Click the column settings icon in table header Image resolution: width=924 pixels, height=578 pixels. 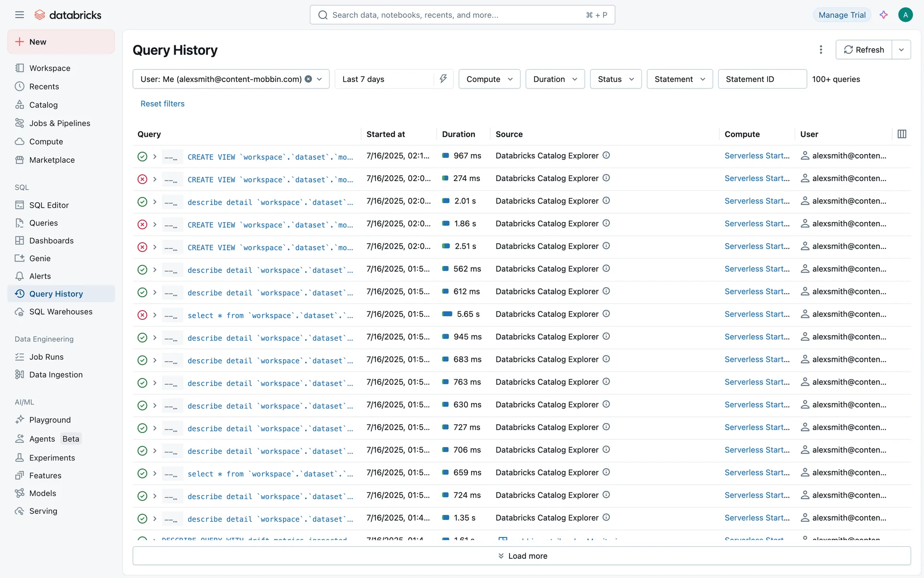click(902, 134)
